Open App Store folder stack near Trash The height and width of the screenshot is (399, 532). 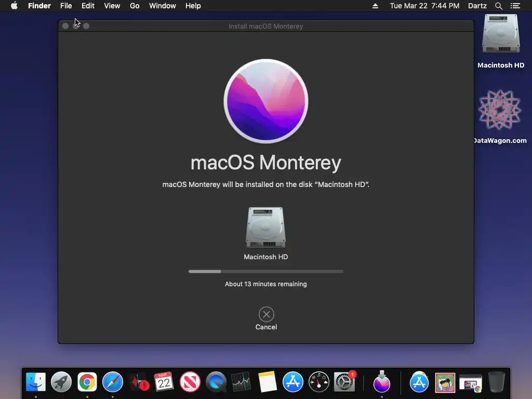click(x=419, y=382)
